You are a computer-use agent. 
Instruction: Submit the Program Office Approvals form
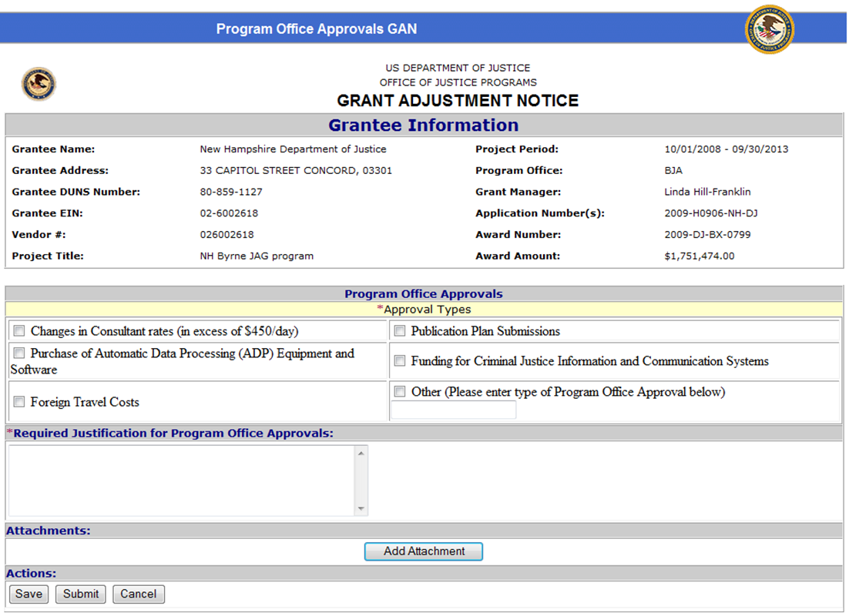(x=81, y=594)
